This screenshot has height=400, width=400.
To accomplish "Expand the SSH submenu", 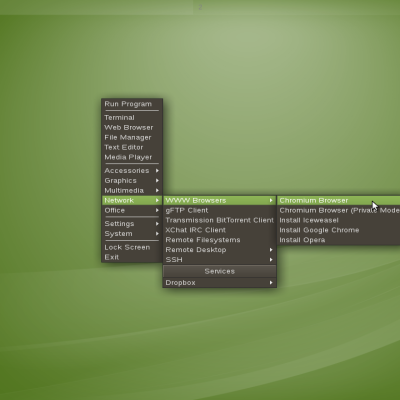I will pos(220,260).
